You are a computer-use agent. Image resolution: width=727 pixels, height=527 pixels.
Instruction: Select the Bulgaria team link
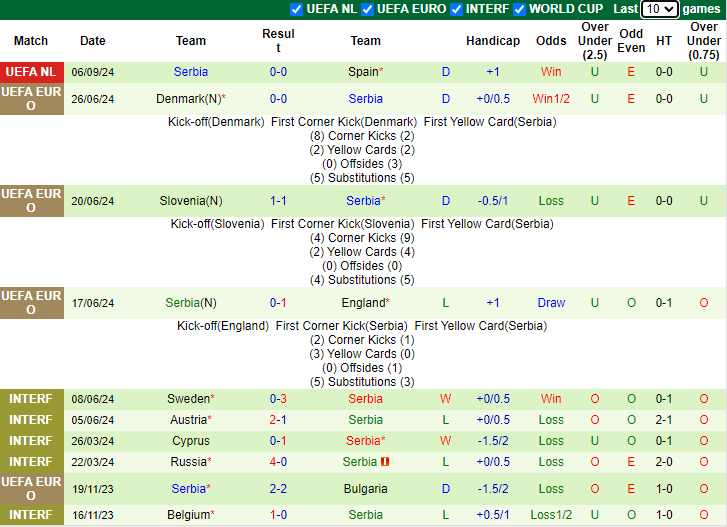click(365, 489)
